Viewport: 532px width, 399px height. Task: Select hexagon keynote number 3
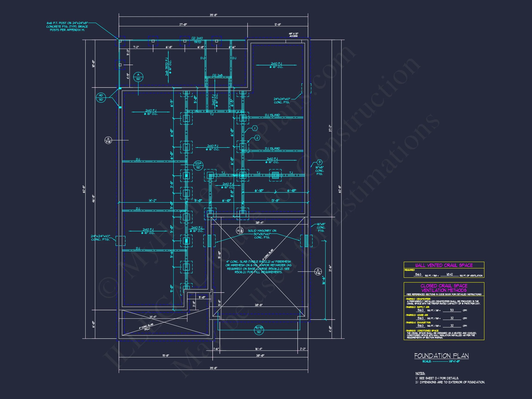319,162
